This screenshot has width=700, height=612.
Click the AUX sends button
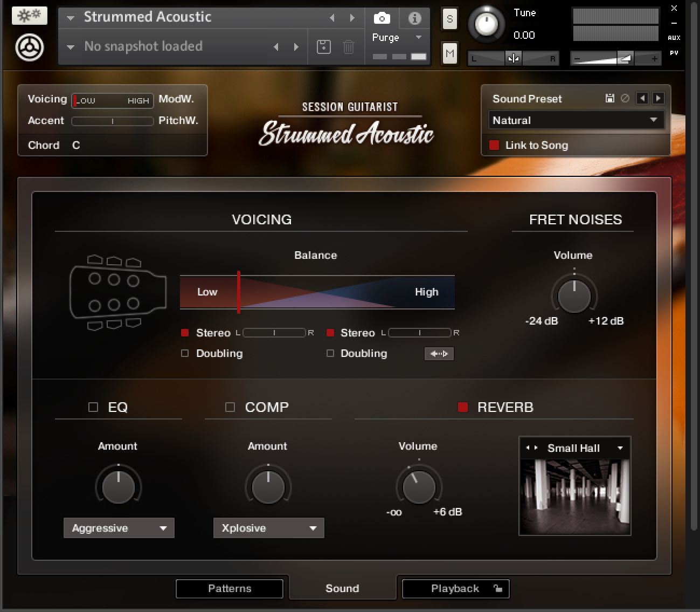coord(674,38)
